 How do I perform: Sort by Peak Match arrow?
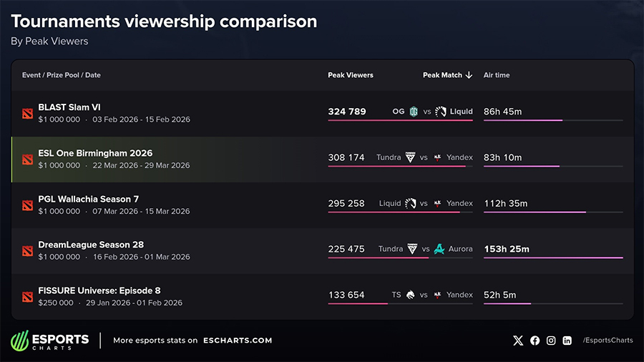pos(469,75)
